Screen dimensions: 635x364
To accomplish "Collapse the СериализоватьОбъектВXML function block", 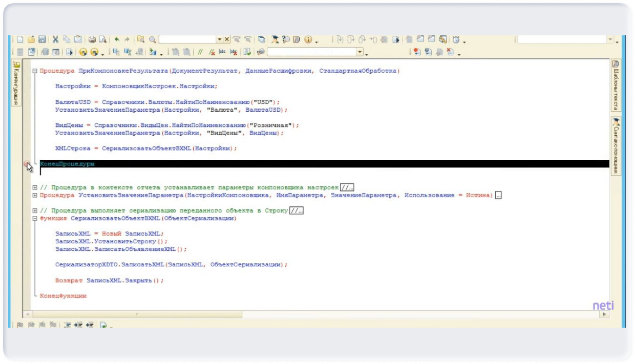I will [35, 219].
